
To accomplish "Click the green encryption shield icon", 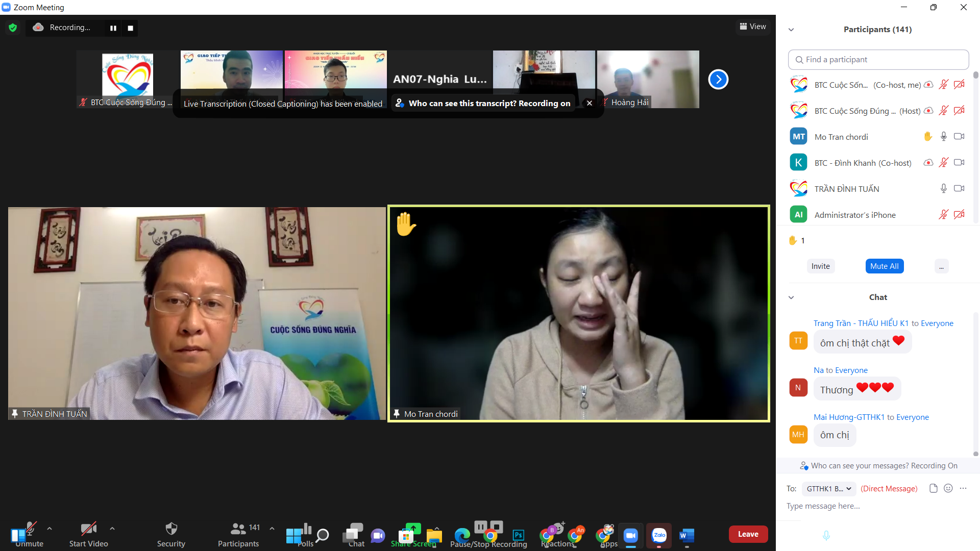I will tap(13, 28).
